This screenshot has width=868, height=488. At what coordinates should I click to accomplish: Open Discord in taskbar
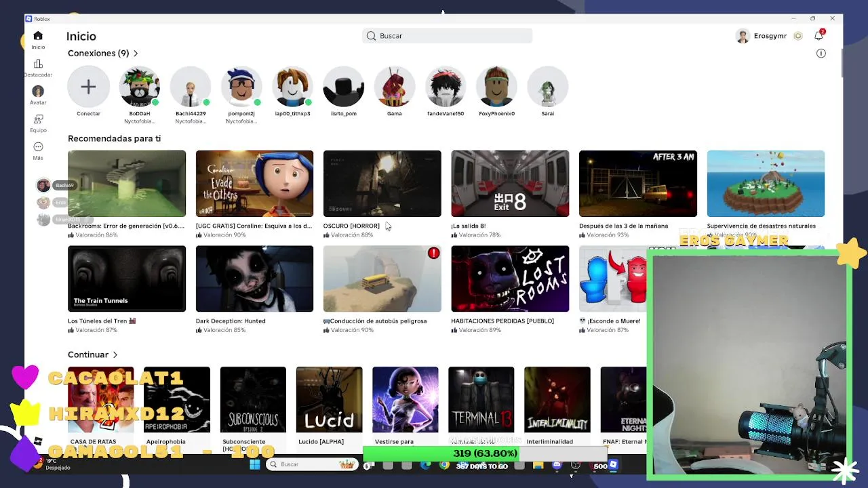point(557,465)
